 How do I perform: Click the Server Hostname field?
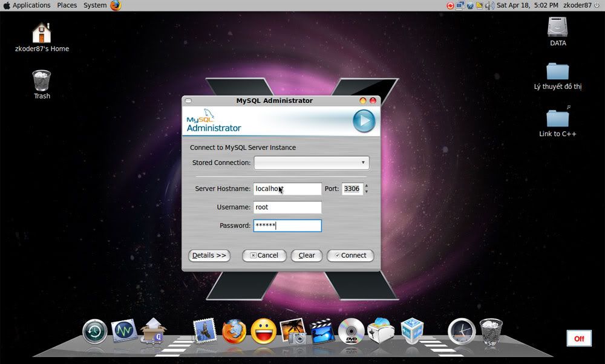287,189
